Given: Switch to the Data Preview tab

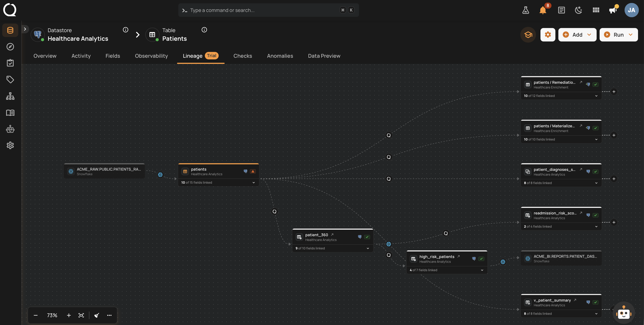Looking at the screenshot, I should coord(324,56).
